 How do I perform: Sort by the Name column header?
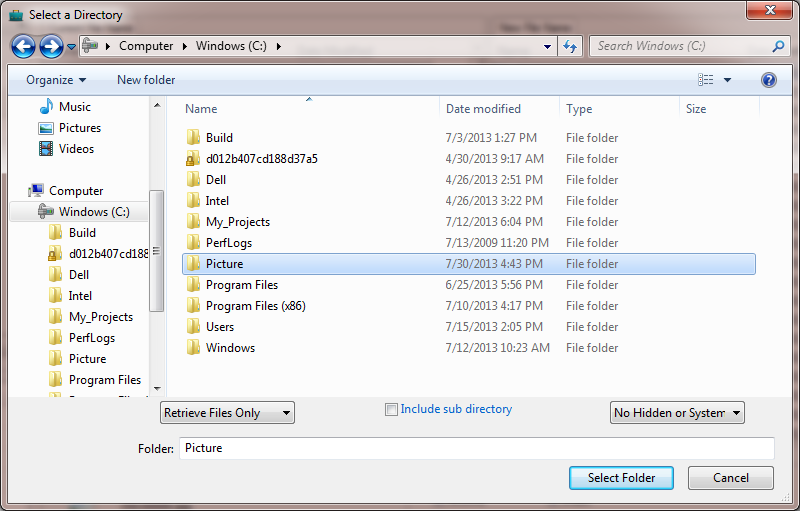[201, 109]
